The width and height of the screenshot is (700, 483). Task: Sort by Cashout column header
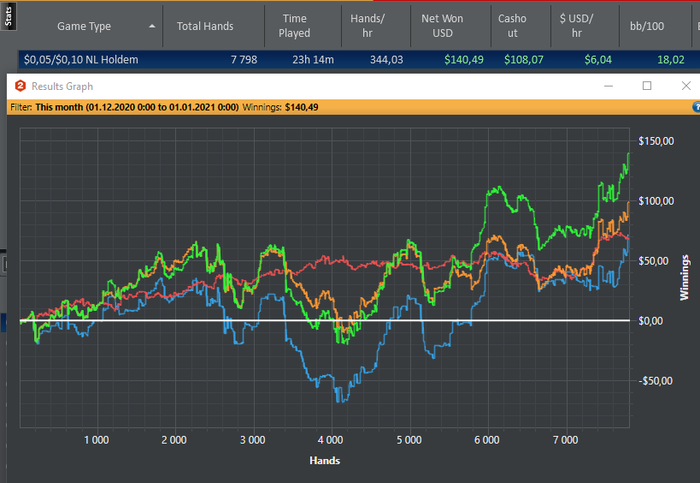click(512, 26)
